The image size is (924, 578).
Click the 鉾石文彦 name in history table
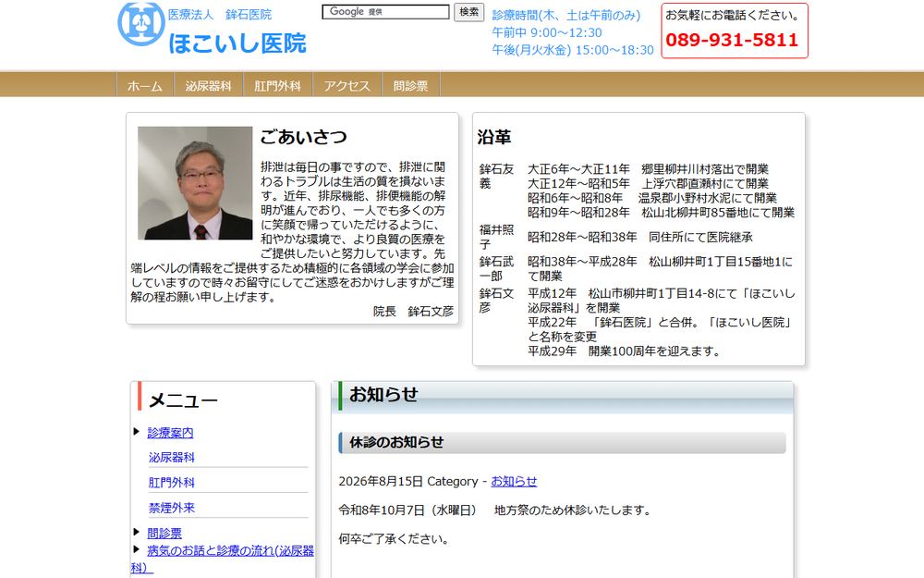tap(496, 301)
